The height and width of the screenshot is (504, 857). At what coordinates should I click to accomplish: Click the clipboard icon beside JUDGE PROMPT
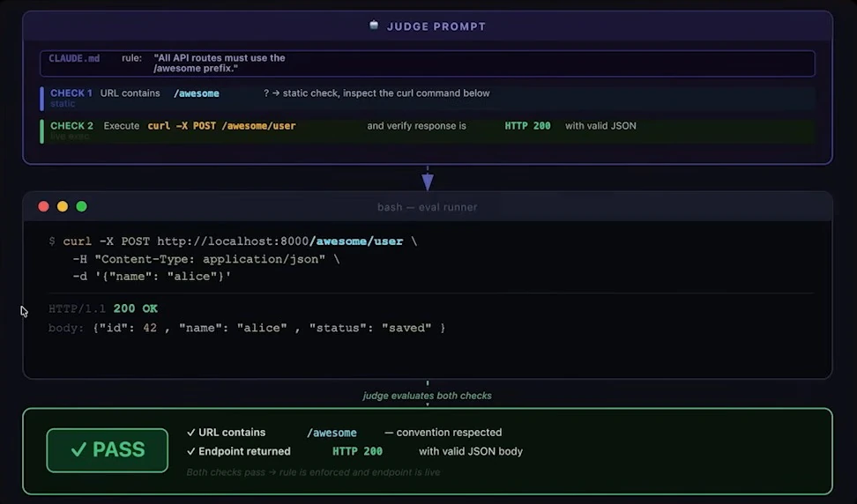[x=374, y=26]
